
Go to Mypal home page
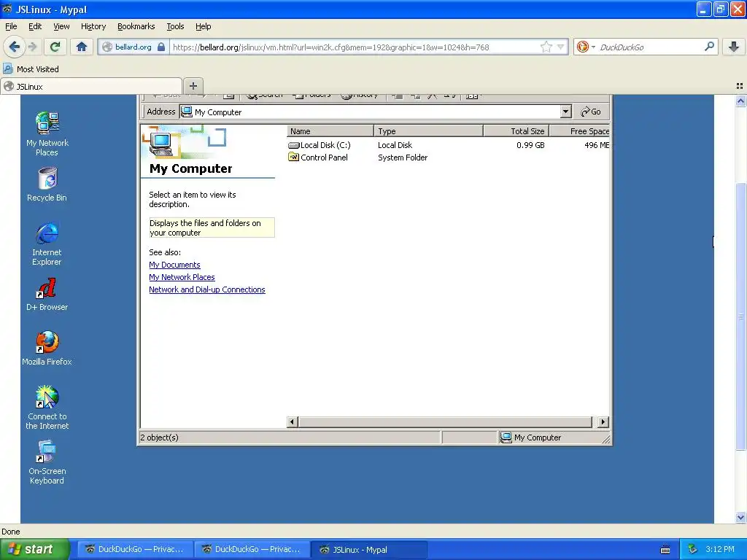(x=82, y=47)
